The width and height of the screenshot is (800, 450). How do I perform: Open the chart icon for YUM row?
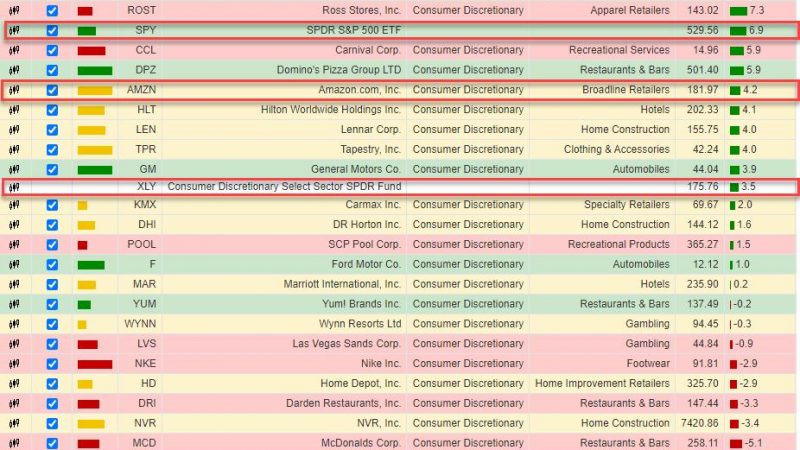14,305
